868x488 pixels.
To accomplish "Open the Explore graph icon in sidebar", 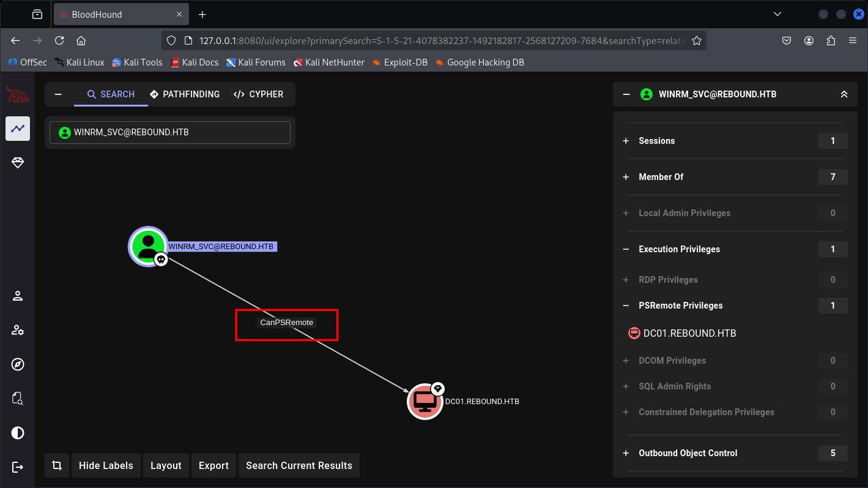I will (x=18, y=129).
